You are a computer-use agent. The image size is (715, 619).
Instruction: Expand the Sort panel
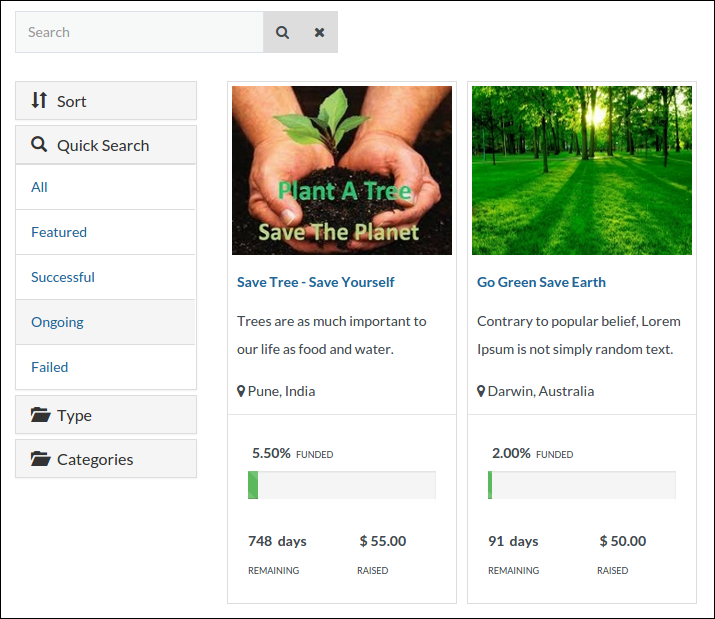106,101
